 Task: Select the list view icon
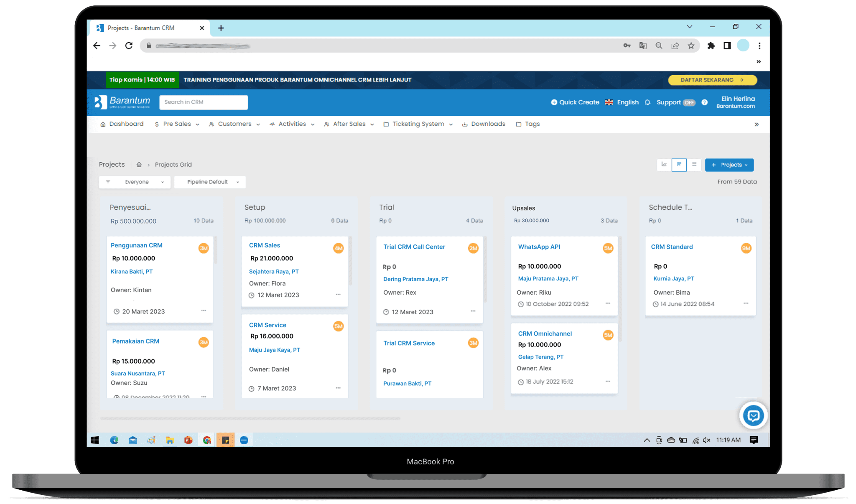tap(694, 165)
